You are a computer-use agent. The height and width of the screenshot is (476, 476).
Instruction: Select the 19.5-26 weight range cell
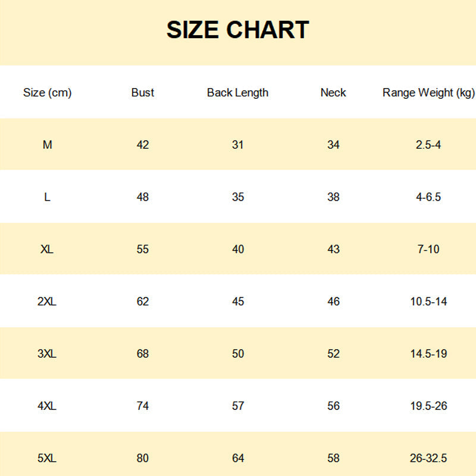428,406
